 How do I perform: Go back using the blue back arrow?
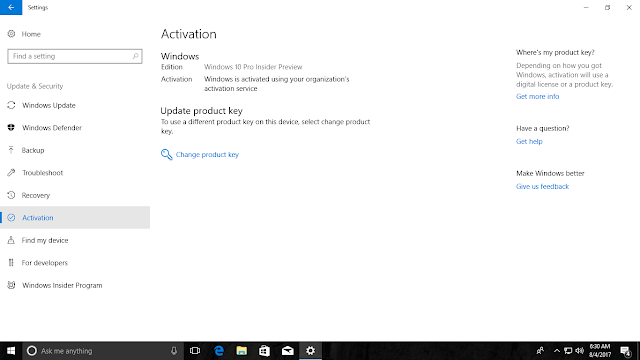pos(11,7)
